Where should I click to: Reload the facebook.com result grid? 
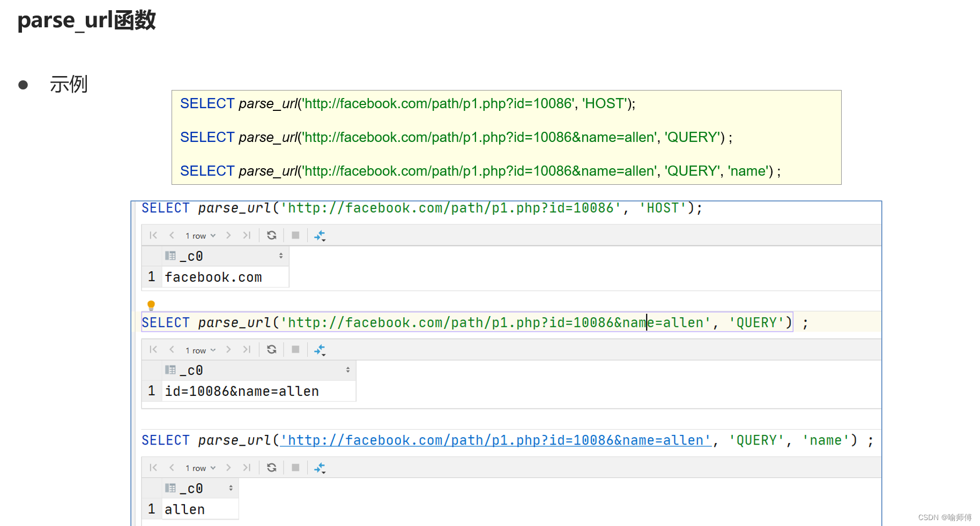click(x=272, y=235)
